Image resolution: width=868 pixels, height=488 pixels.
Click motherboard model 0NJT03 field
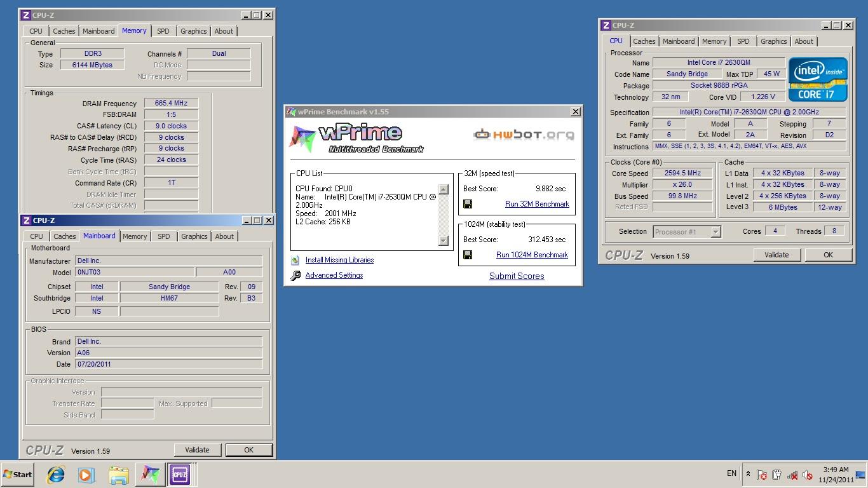[x=135, y=272]
